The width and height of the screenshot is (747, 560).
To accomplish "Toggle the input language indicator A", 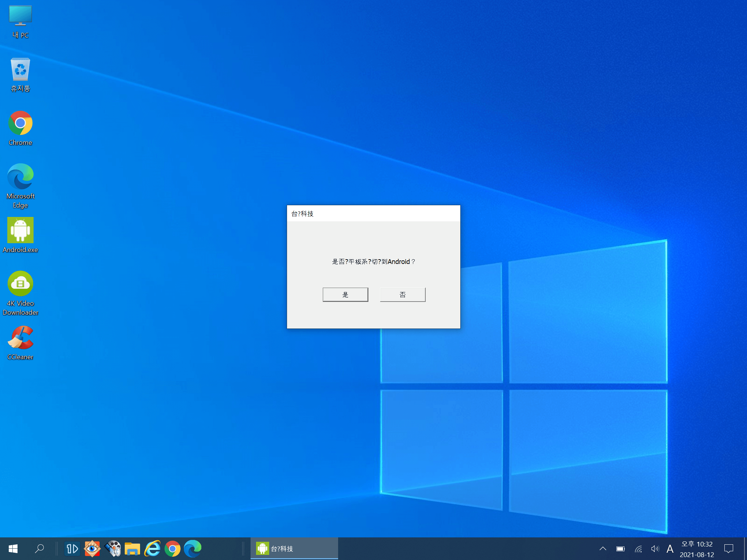I will (x=670, y=549).
